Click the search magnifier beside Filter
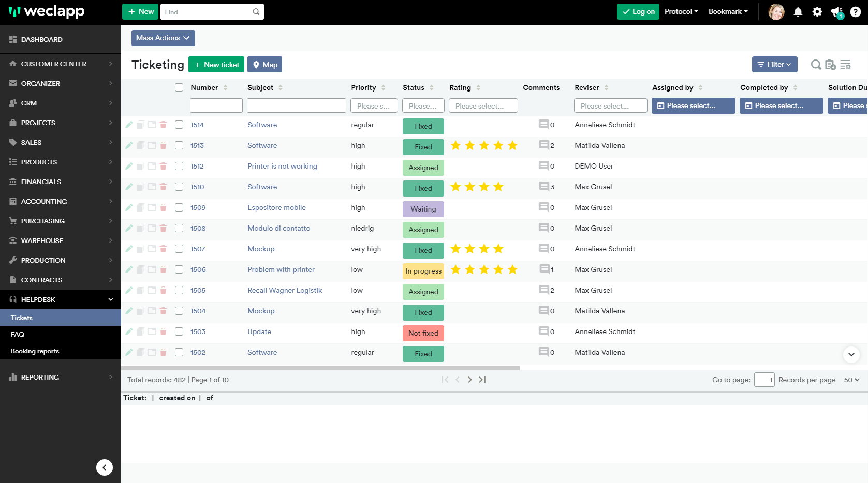 816,65
